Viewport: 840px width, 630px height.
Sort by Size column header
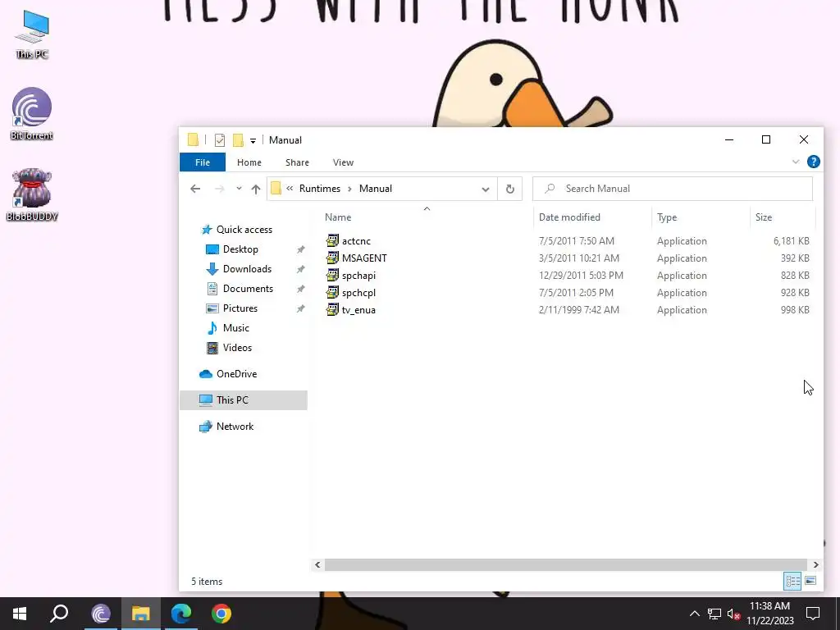764,217
